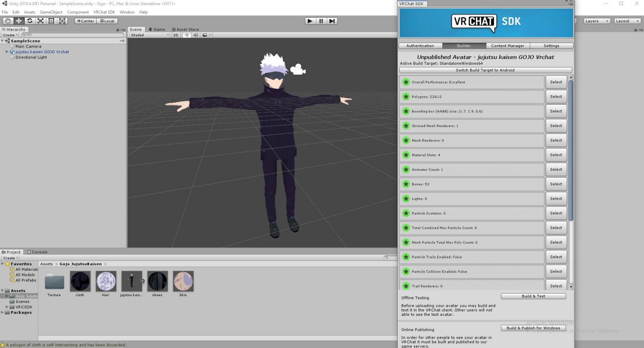
Task: Click Switch Build Target to Android
Action: pos(485,70)
